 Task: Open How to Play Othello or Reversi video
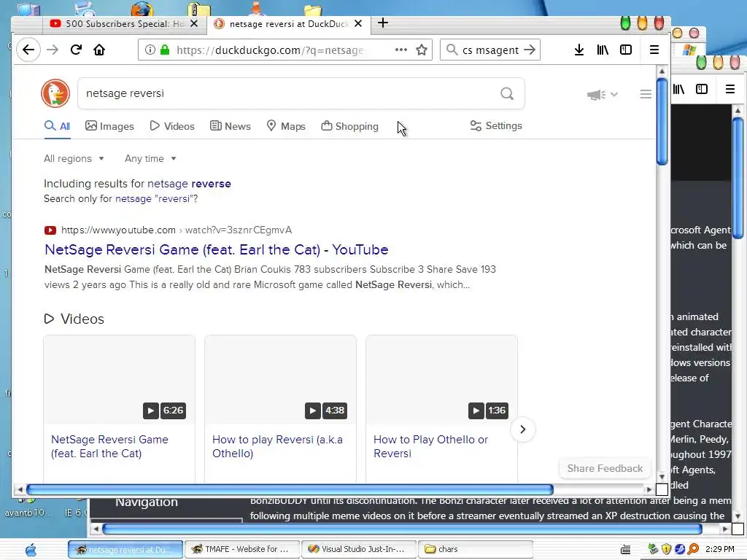click(x=430, y=446)
